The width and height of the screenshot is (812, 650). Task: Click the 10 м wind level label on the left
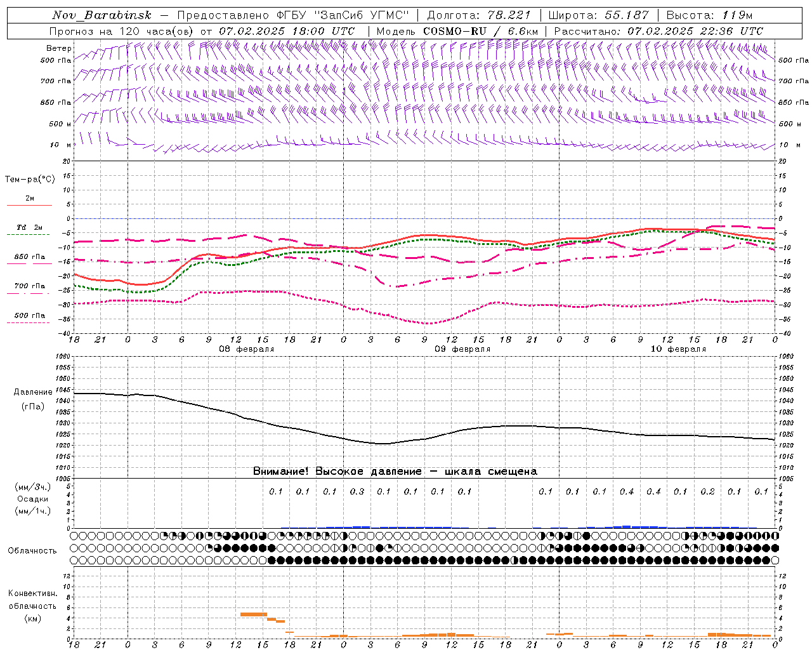60,145
